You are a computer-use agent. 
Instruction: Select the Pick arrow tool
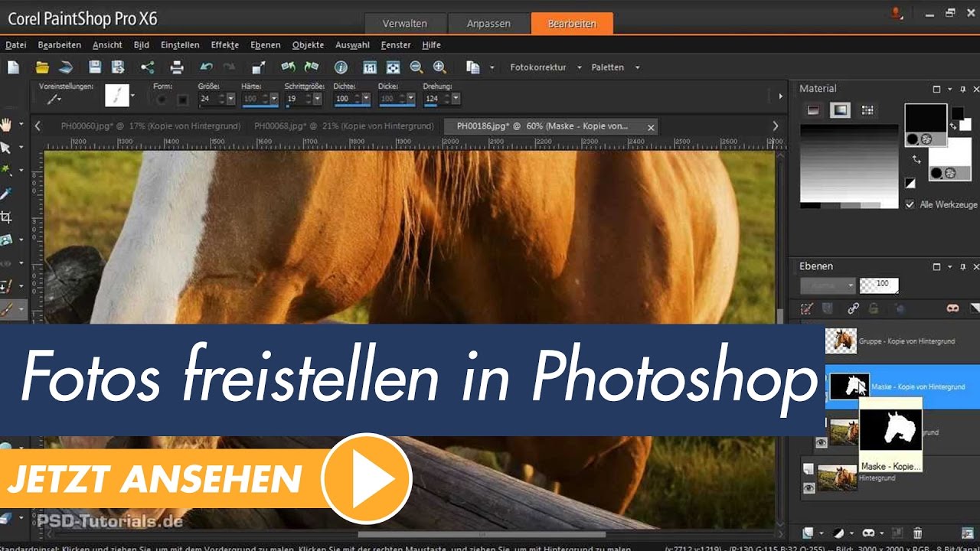tap(7, 147)
